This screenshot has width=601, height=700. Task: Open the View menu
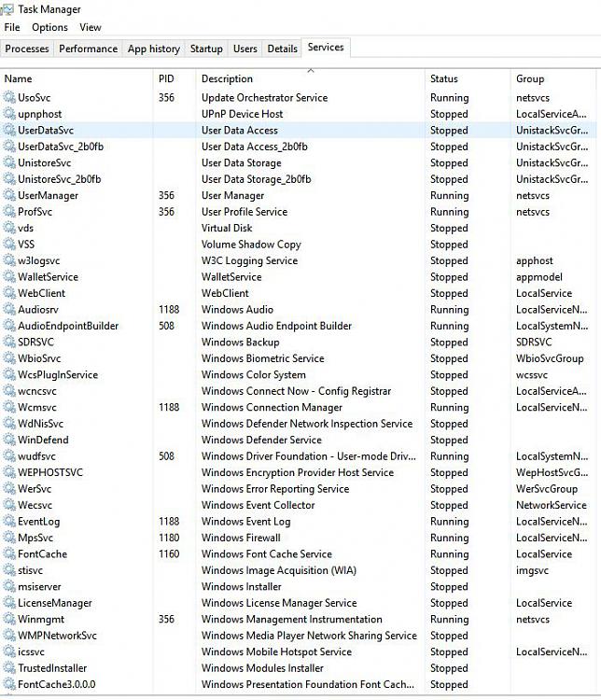coord(91,27)
